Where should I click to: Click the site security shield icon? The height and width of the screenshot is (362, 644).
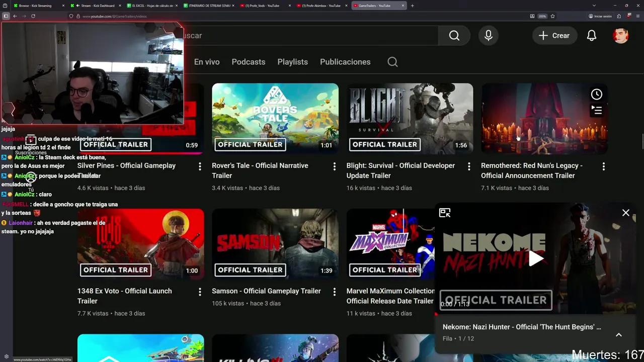pyautogui.click(x=71, y=16)
